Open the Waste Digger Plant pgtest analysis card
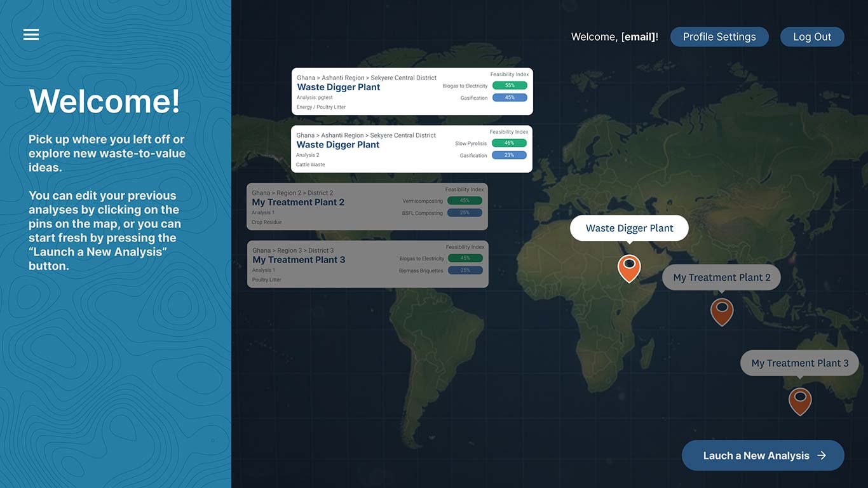 [x=412, y=91]
